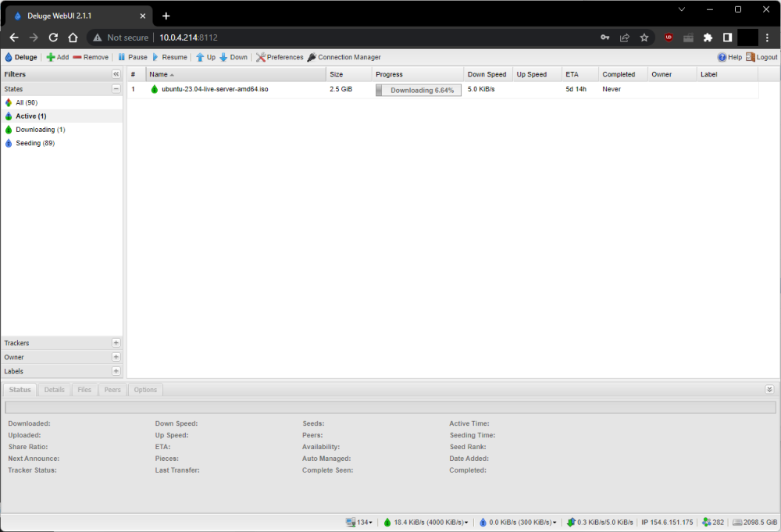
Task: Sort torrents by Size column
Action: (x=348, y=74)
